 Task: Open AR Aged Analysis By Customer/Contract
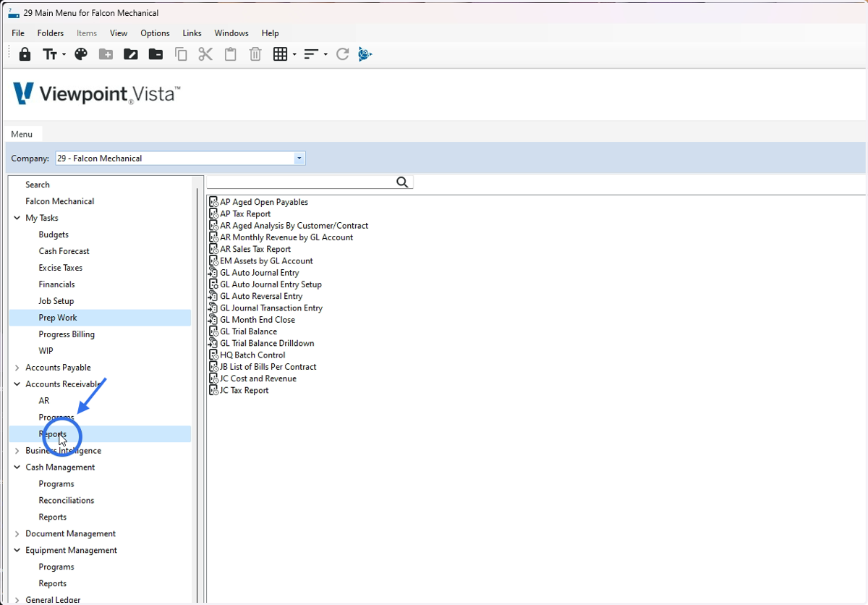pos(294,226)
